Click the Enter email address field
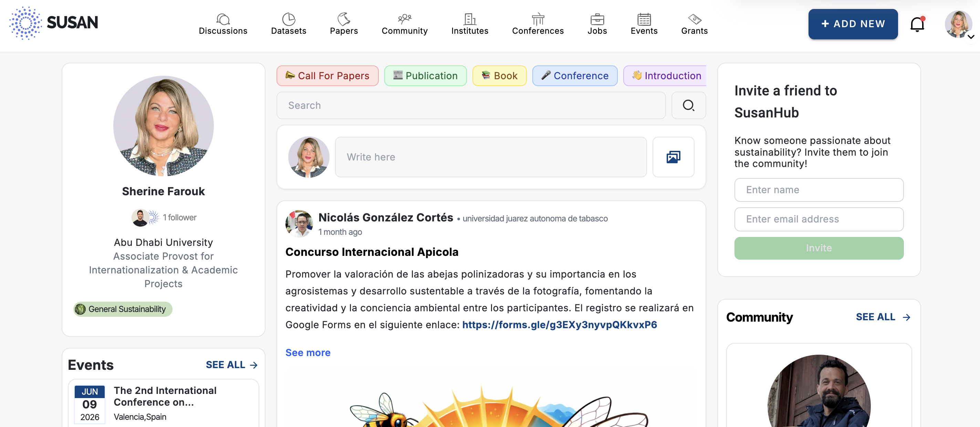980x427 pixels. coord(819,219)
